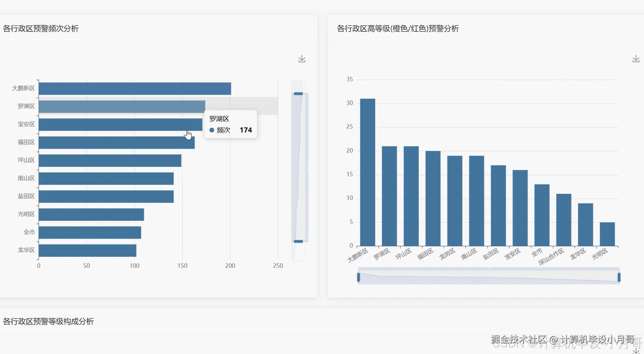Click the tooltip value 174

246,130
